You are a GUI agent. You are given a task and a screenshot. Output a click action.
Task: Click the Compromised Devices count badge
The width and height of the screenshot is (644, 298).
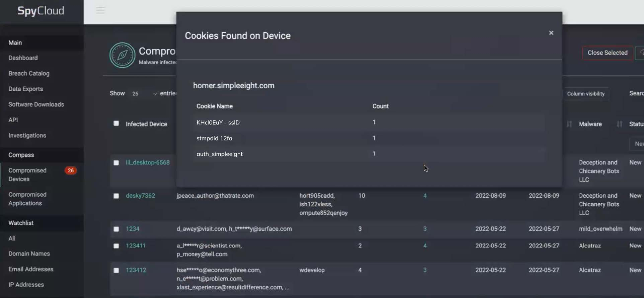click(71, 171)
